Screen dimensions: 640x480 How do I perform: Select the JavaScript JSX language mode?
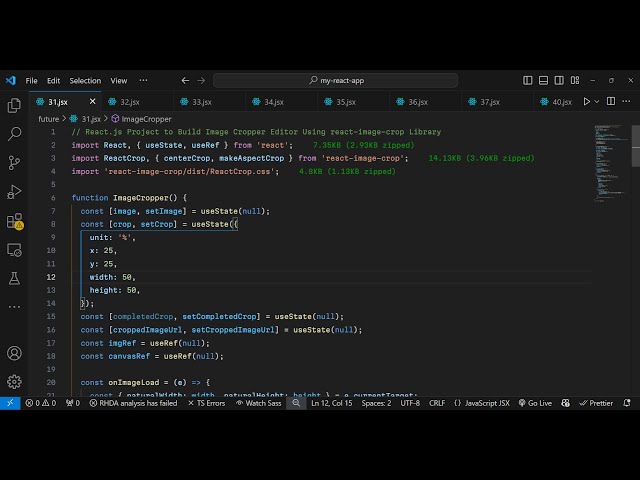coord(482,403)
